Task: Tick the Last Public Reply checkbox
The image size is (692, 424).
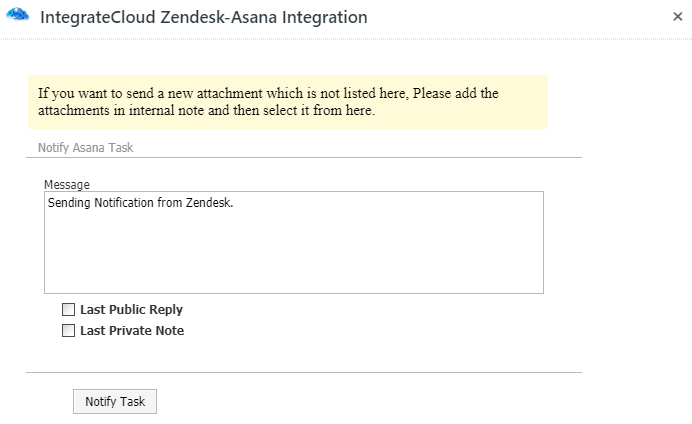Action: (x=68, y=309)
